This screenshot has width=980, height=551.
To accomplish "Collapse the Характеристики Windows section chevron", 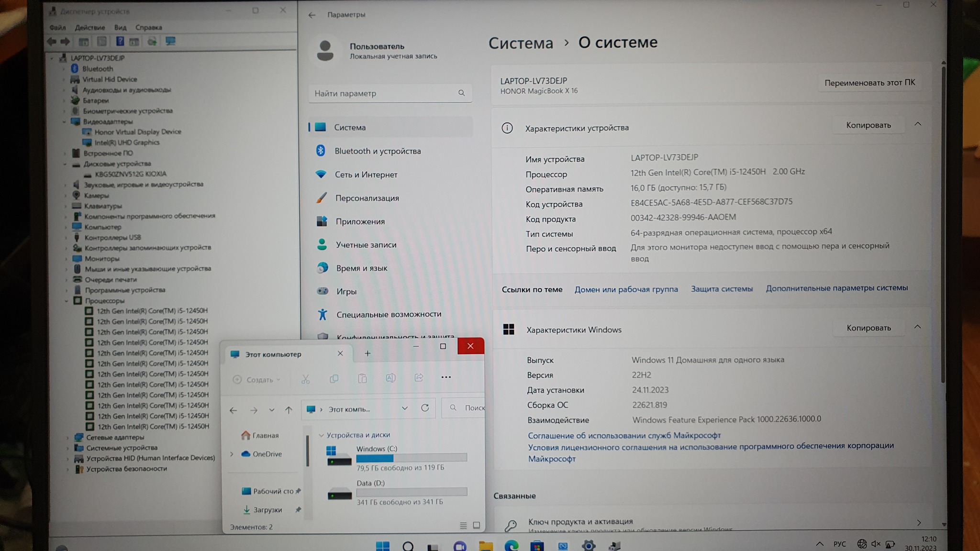I will pyautogui.click(x=917, y=327).
